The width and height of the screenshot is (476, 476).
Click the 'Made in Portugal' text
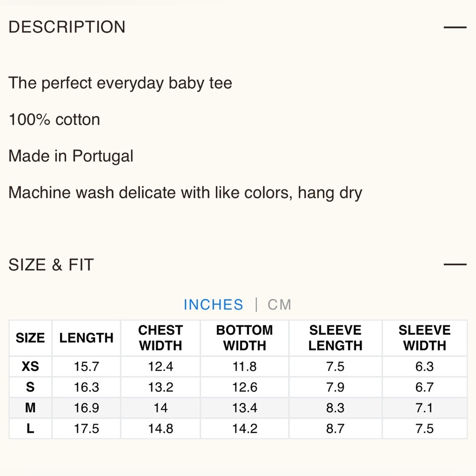(x=71, y=156)
